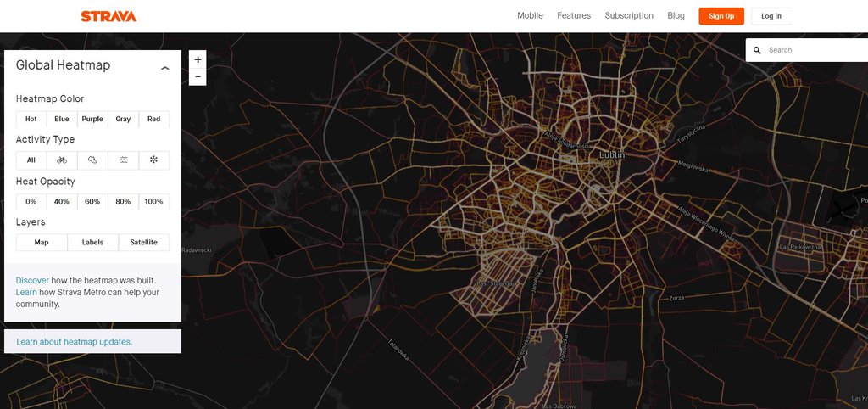Switch to the Map layer
Screen dimensions: 868x409
(x=42, y=242)
